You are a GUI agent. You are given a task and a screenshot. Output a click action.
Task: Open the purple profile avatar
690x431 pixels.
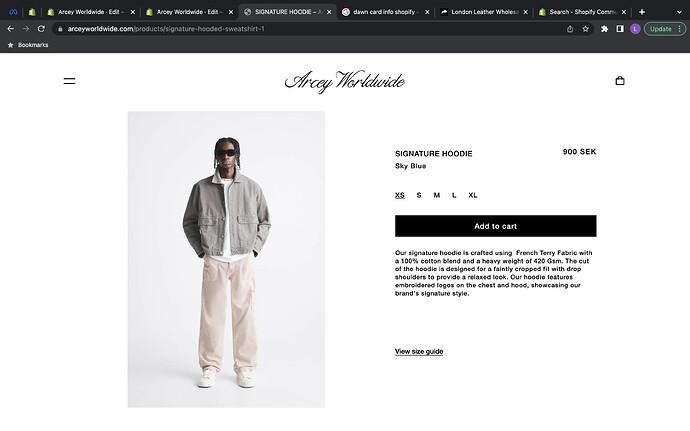tap(635, 29)
